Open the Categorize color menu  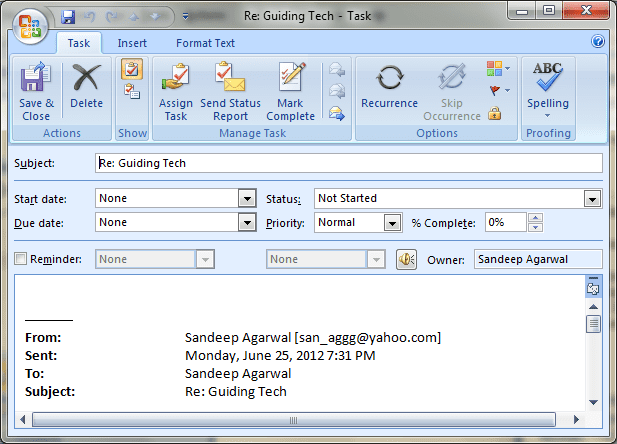(498, 68)
